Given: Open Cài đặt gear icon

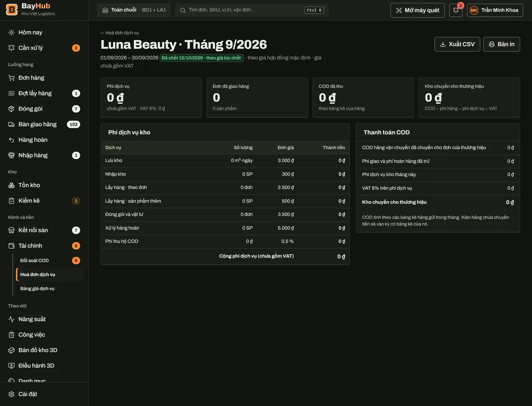Looking at the screenshot, I should [x=11, y=394].
